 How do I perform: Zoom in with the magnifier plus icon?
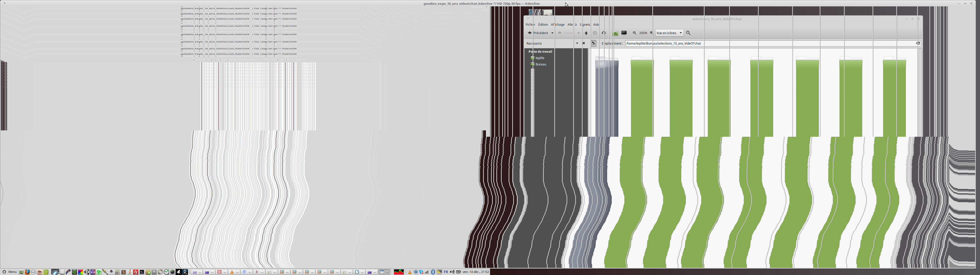tap(651, 33)
